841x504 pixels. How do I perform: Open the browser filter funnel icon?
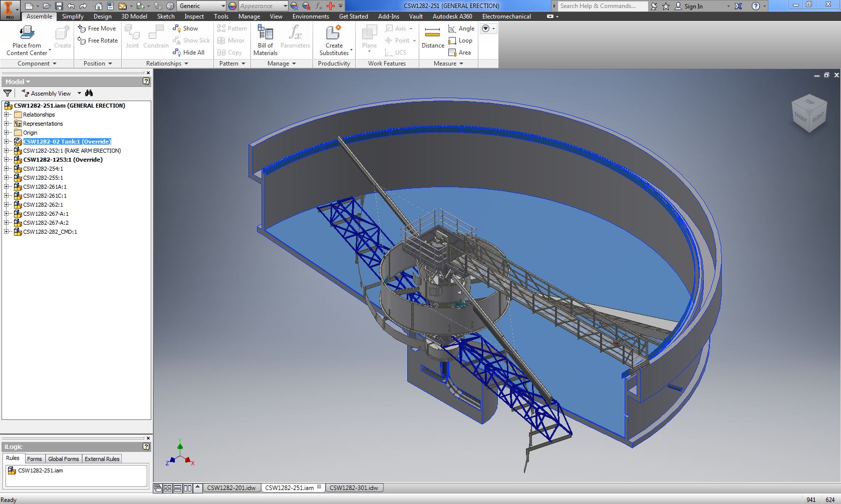click(x=8, y=93)
